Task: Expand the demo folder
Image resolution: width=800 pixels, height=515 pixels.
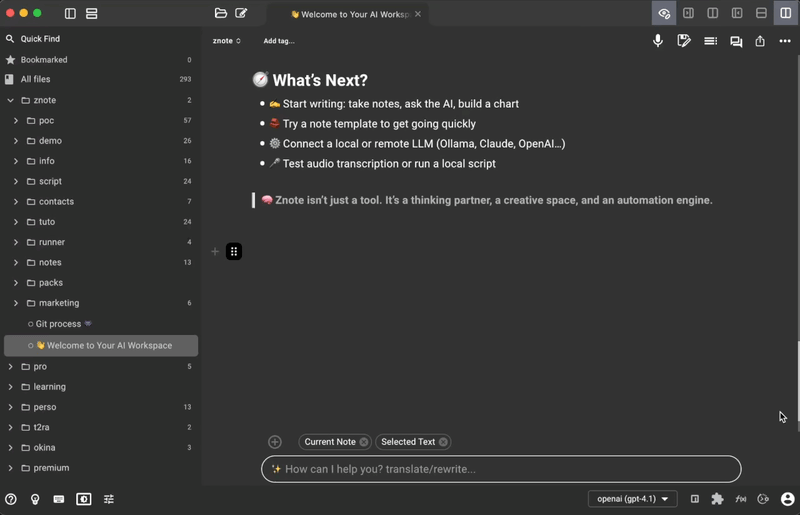Action: pyautogui.click(x=16, y=141)
